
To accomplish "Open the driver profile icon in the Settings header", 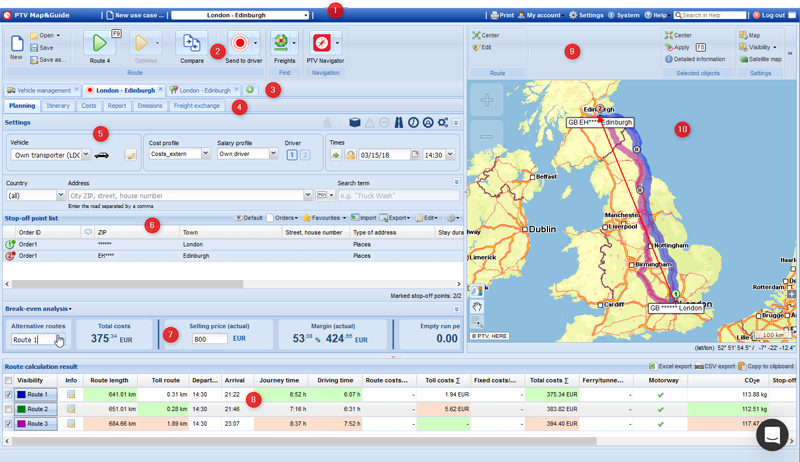I will coord(428,122).
